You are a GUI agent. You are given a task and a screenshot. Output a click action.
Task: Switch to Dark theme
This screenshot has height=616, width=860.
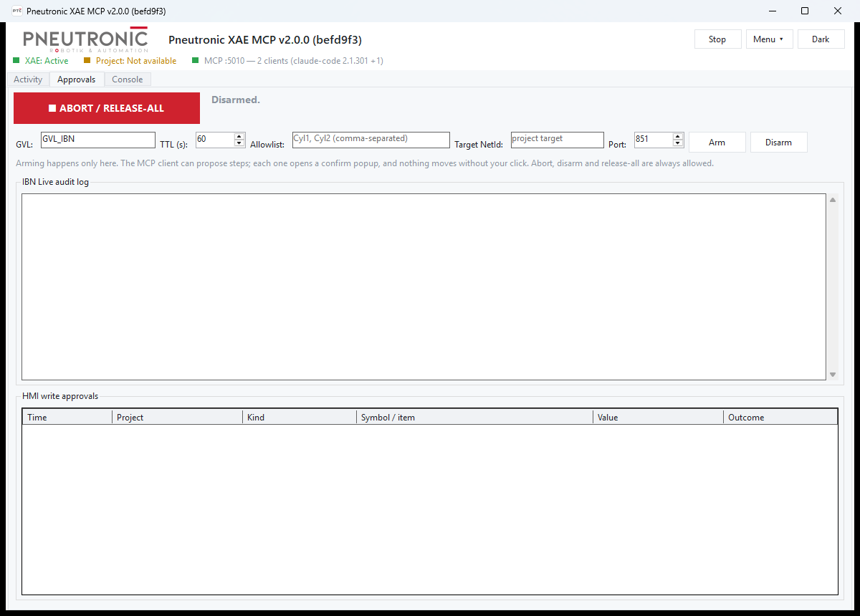[821, 39]
